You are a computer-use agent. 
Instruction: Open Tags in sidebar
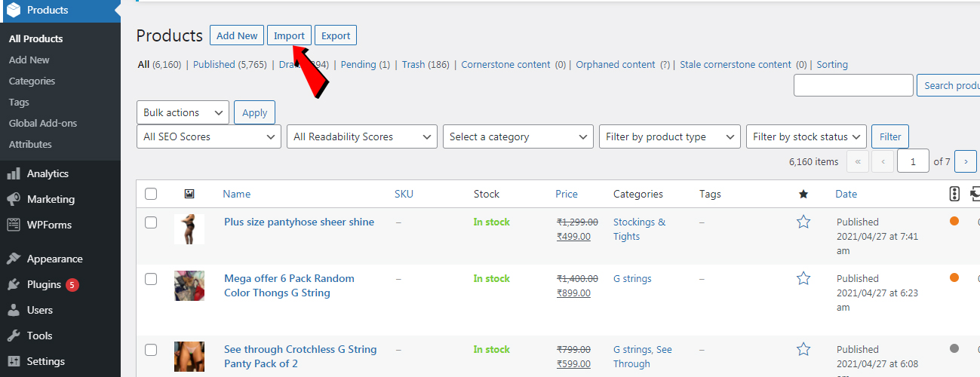19,102
